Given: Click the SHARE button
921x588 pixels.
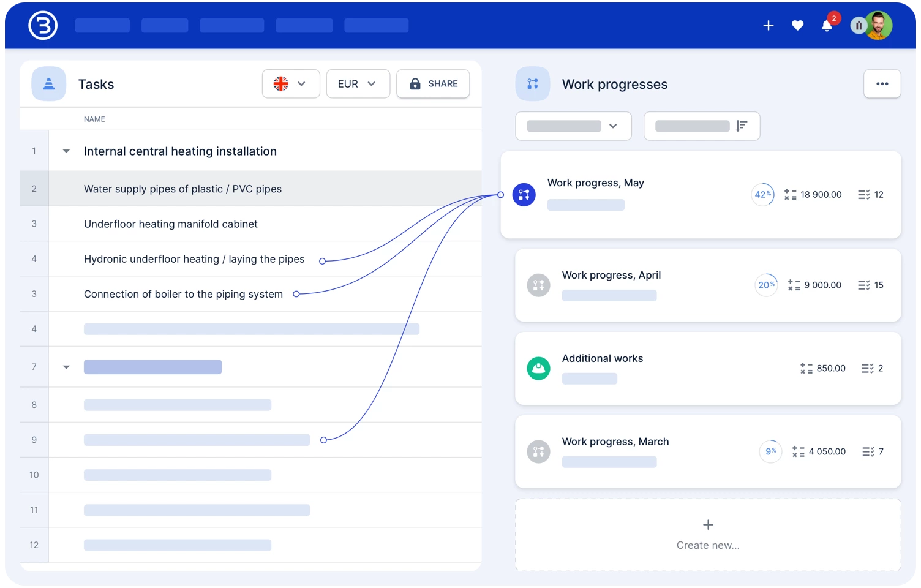Looking at the screenshot, I should pos(433,84).
